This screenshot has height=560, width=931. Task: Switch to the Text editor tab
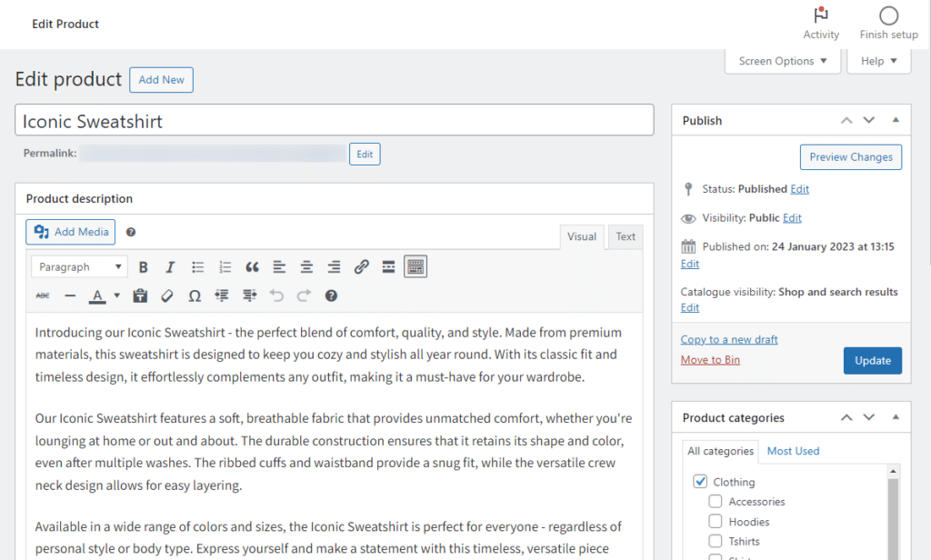(x=625, y=236)
